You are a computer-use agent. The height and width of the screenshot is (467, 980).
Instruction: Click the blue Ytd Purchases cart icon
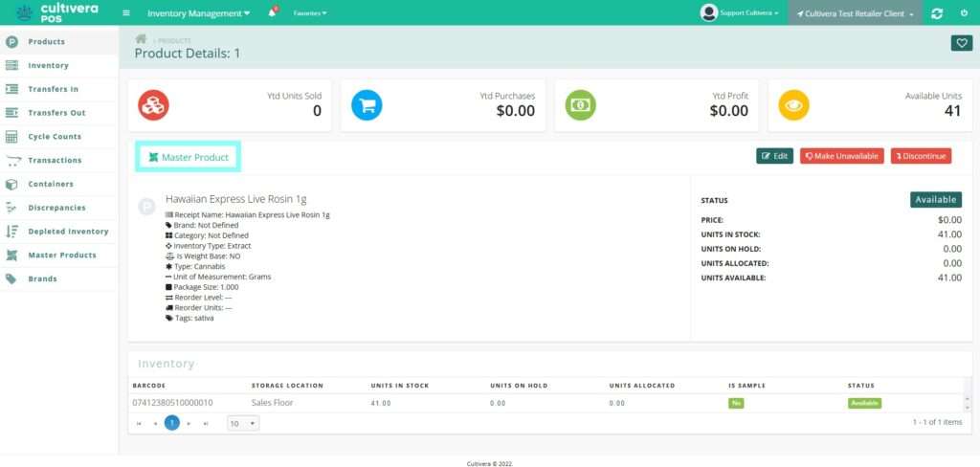(x=367, y=104)
